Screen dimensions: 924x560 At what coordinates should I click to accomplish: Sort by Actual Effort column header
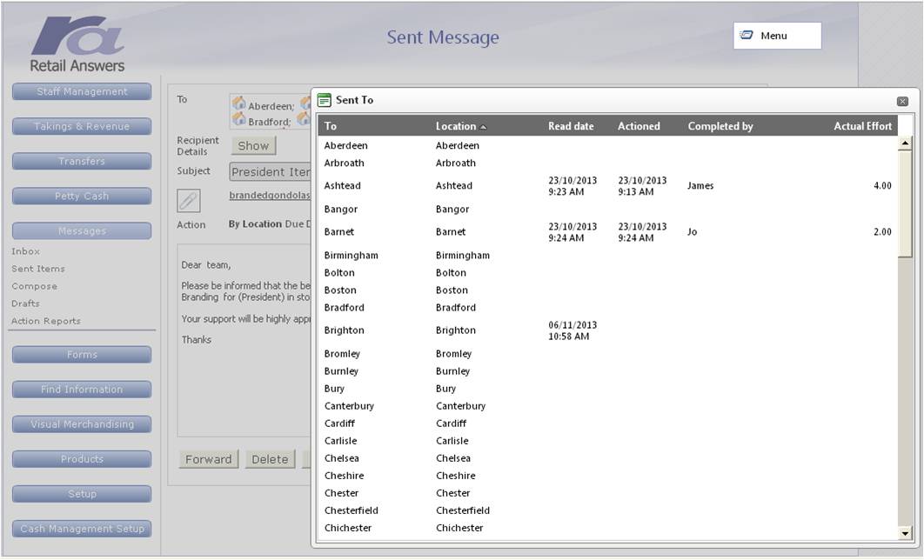[862, 126]
